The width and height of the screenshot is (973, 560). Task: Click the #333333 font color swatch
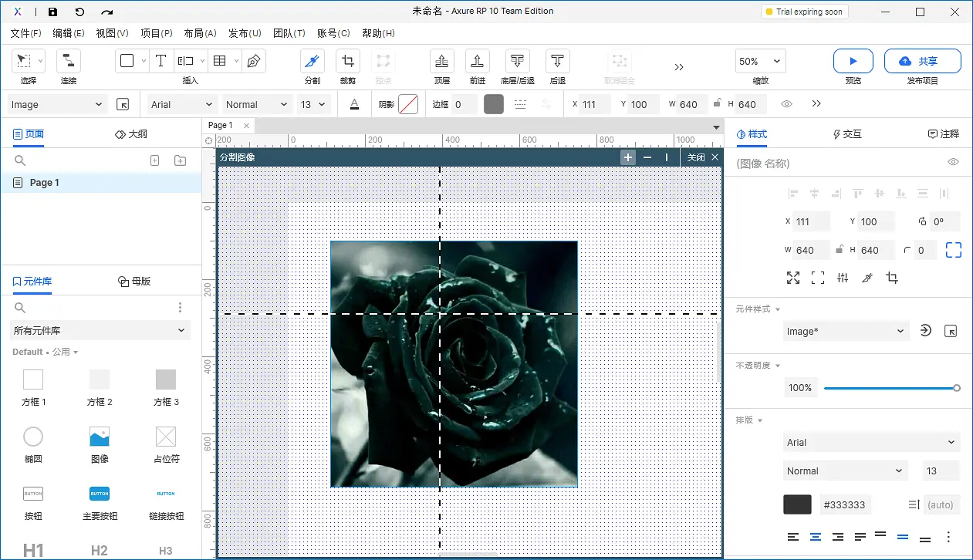797,504
